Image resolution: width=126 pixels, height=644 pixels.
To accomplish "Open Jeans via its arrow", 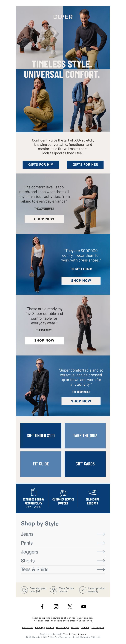I will click(101, 534).
